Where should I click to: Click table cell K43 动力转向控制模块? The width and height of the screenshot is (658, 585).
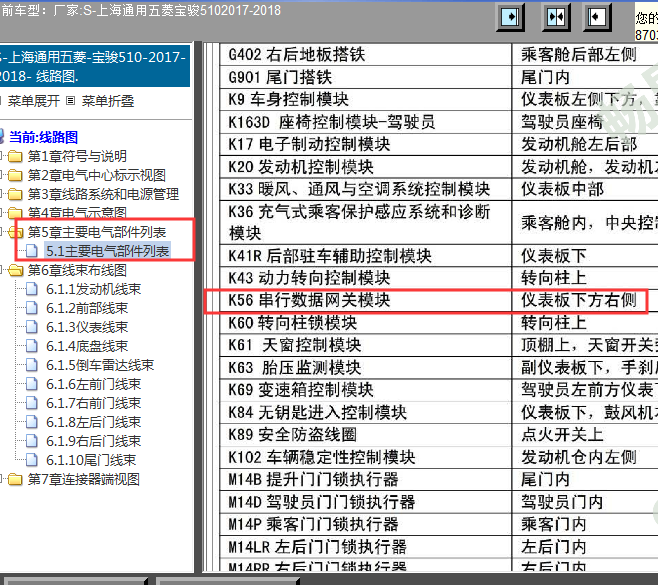pos(366,278)
